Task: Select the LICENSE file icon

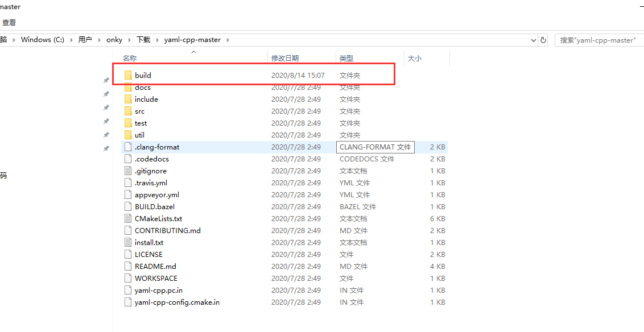Action: click(x=127, y=254)
